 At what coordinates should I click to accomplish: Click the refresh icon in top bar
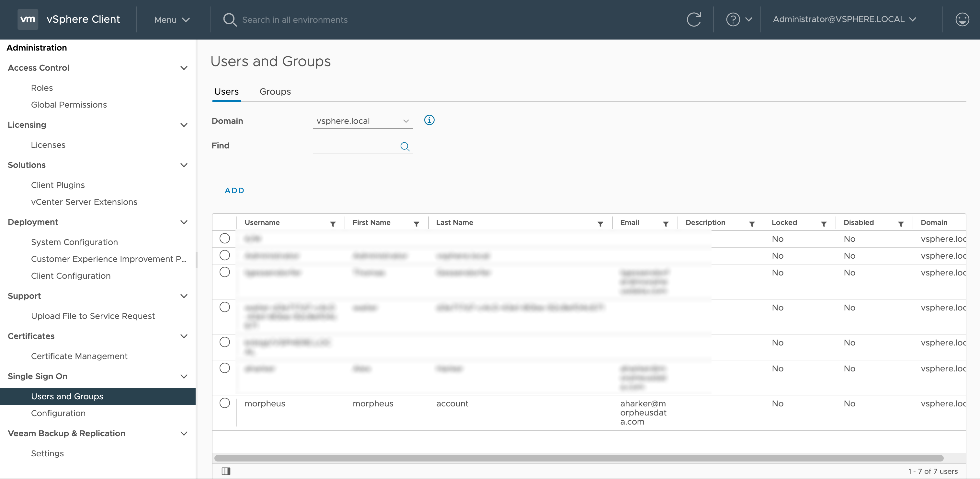pos(693,19)
